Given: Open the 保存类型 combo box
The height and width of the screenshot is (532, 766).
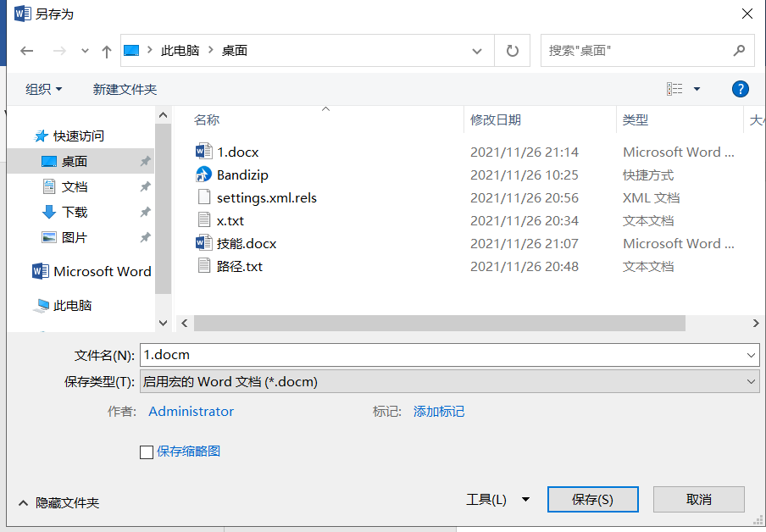Looking at the screenshot, I should click(x=449, y=381).
